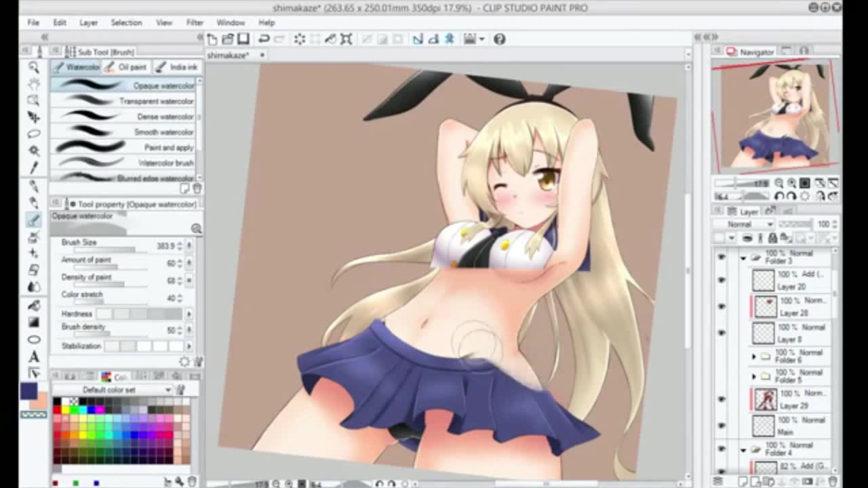This screenshot has height=488, width=868.
Task: Click the Navigator canvas thumbnail
Action: tap(776, 115)
